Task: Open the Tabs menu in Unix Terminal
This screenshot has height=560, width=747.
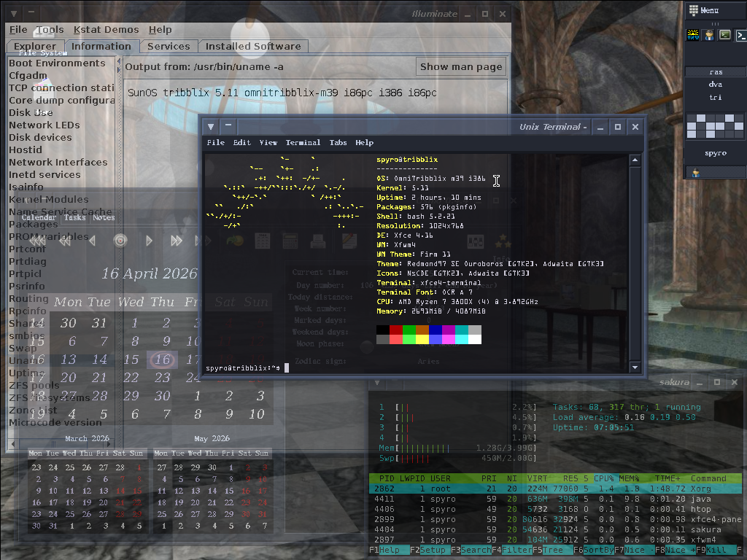Action: pos(338,143)
